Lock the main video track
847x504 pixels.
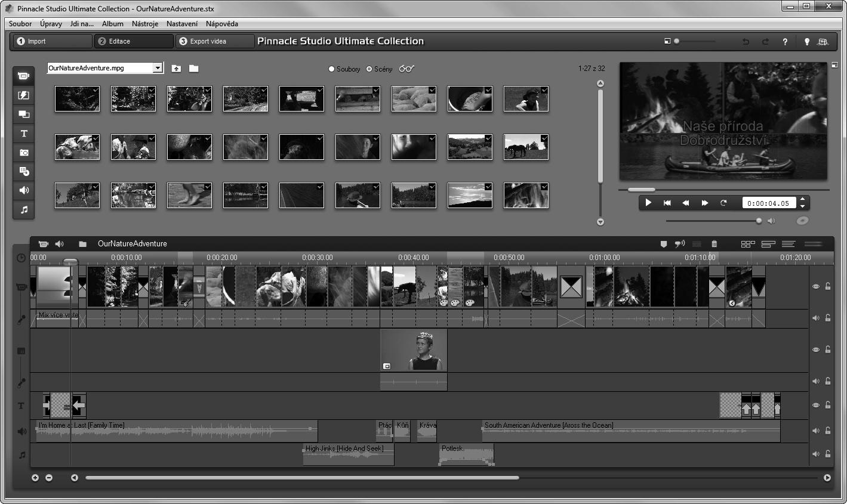click(828, 287)
